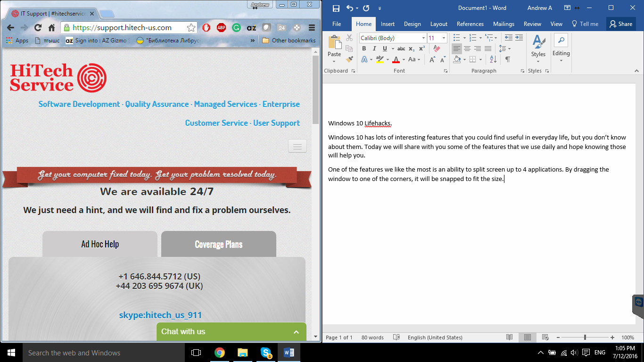Select Print Layout view in the status bar
This screenshot has height=362, width=644.
click(x=528, y=337)
